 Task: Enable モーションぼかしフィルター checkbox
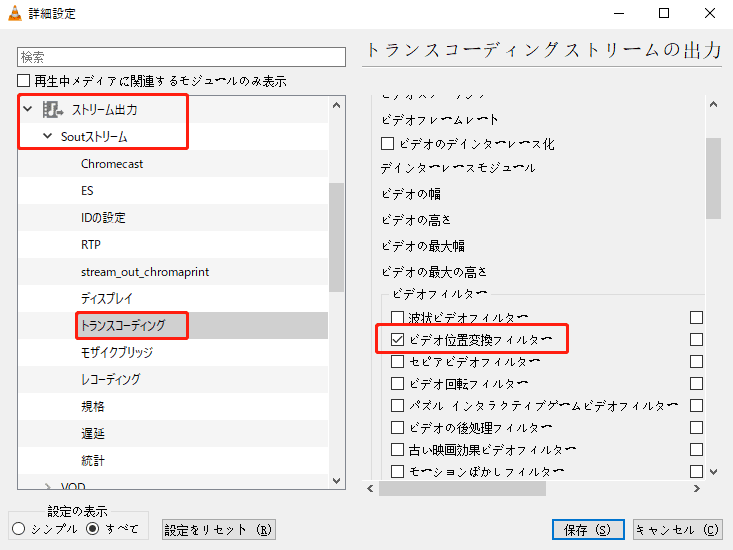(x=397, y=471)
